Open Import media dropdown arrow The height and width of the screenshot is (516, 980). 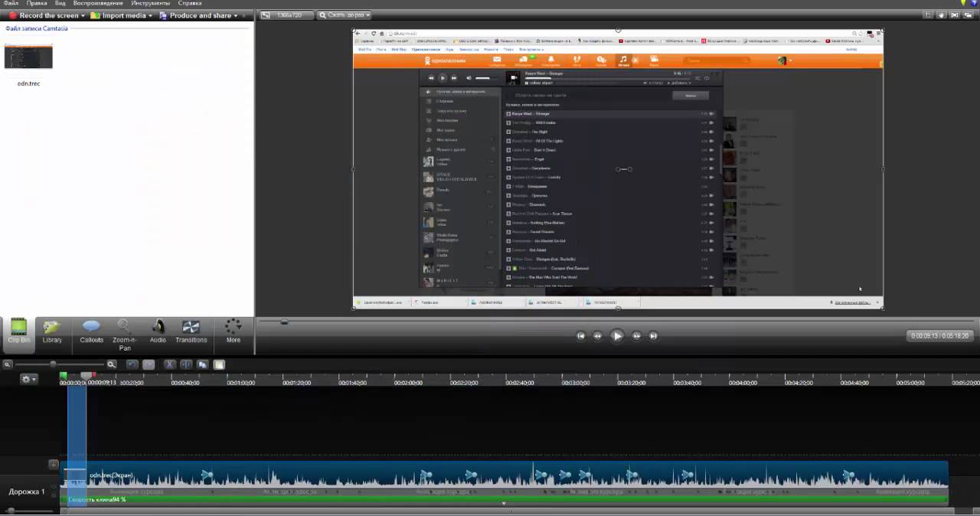[150, 15]
